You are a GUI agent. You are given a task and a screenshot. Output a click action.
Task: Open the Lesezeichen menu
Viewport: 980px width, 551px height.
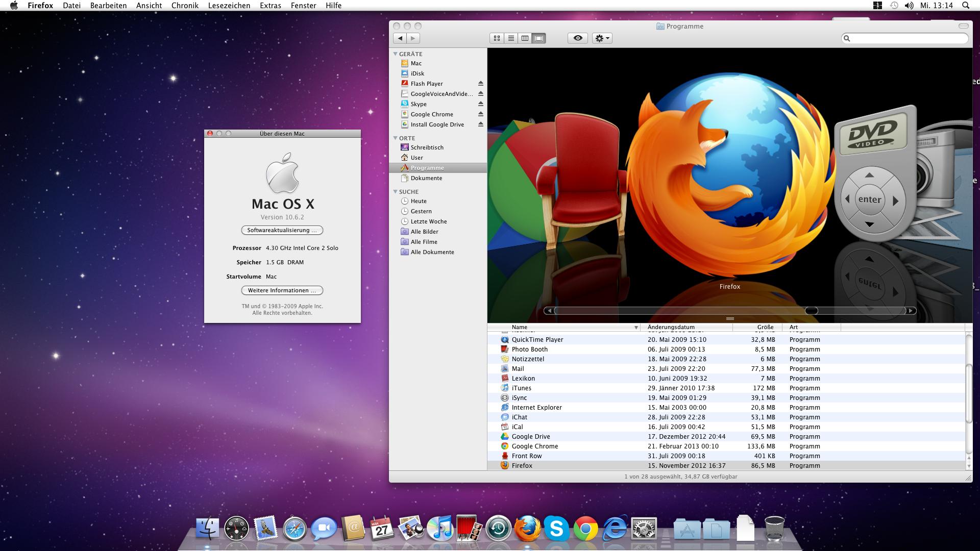[229, 6]
